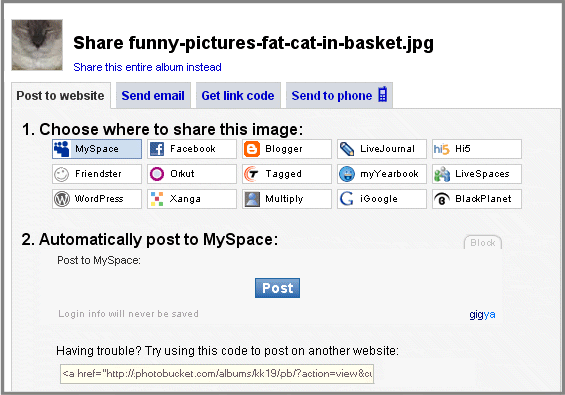Pick the orange Blogger icon
The image size is (565, 395).
(x=252, y=149)
